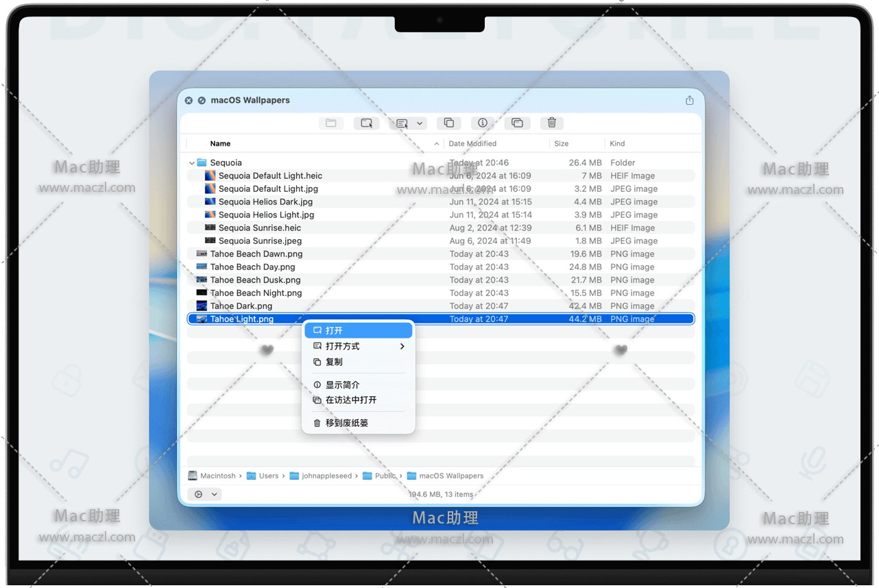Image resolution: width=879 pixels, height=588 pixels.
Task: Click the macOS Wallpapers window title
Action: (250, 100)
